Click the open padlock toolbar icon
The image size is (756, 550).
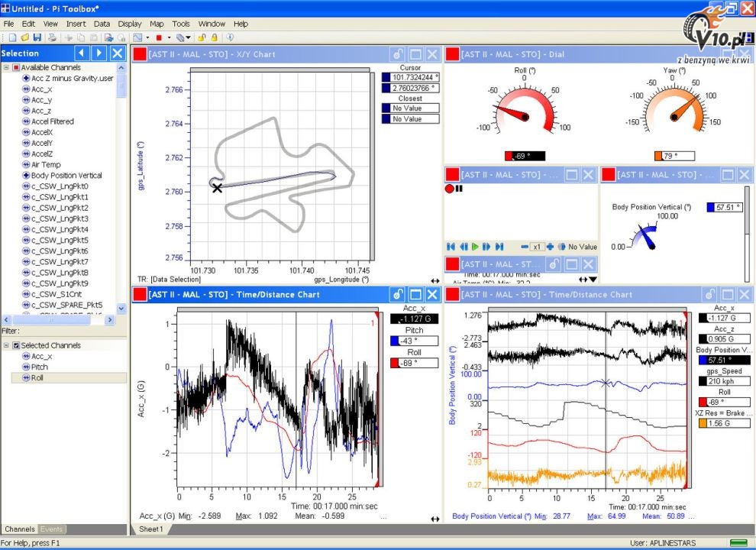coord(202,37)
